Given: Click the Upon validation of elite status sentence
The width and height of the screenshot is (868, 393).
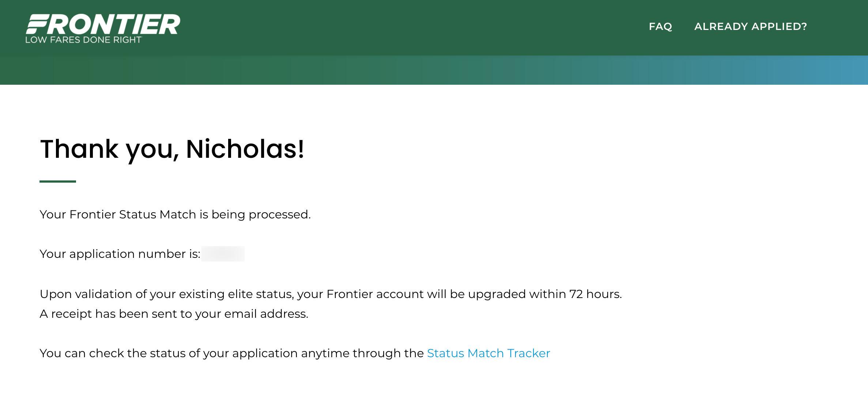Looking at the screenshot, I should point(331,294).
